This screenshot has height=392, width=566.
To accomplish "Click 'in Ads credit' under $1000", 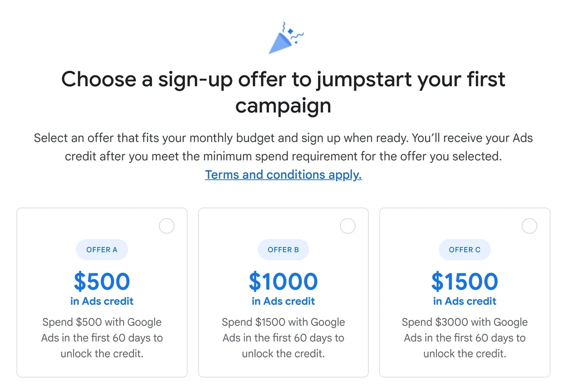I will click(283, 301).
